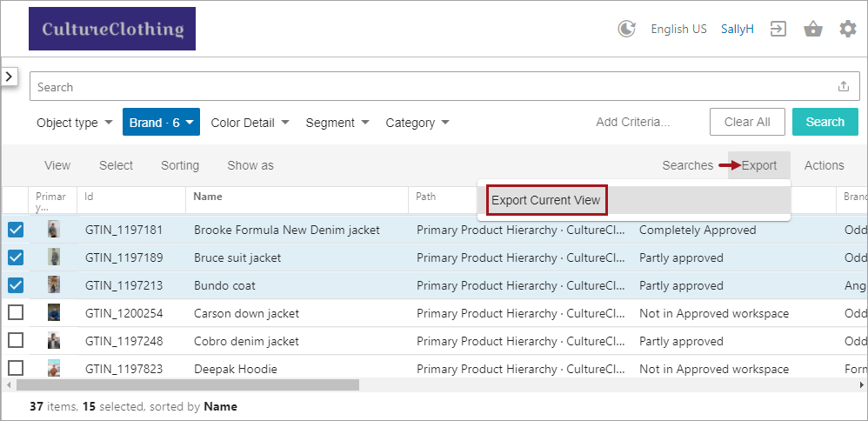The width and height of the screenshot is (868, 421).
Task: Open the Show as menu
Action: point(250,165)
